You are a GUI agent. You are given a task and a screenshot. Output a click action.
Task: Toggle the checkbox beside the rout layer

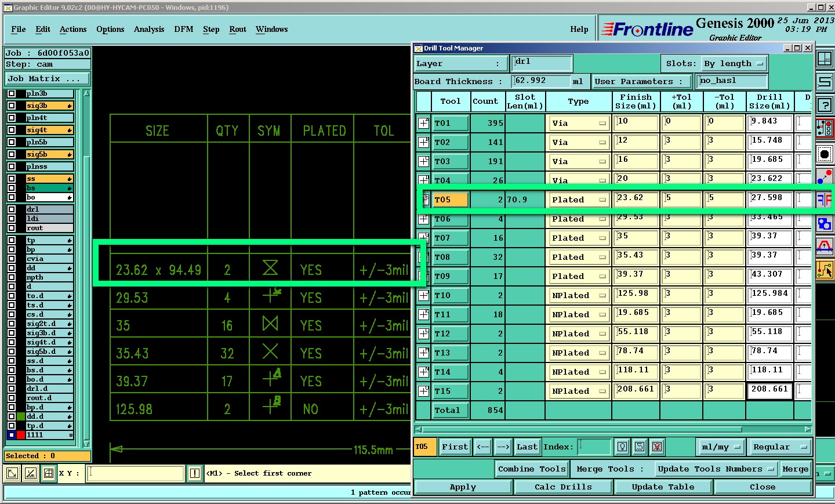click(12, 228)
